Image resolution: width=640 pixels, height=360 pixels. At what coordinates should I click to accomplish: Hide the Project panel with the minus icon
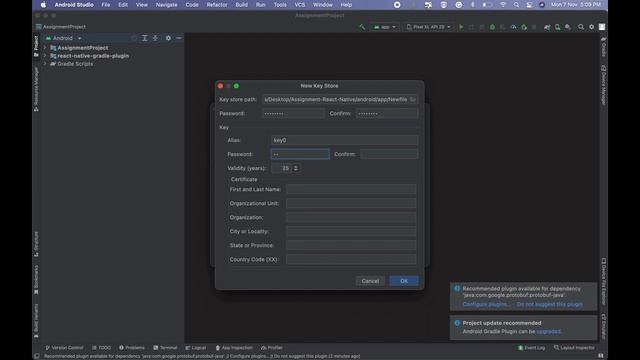(x=179, y=38)
